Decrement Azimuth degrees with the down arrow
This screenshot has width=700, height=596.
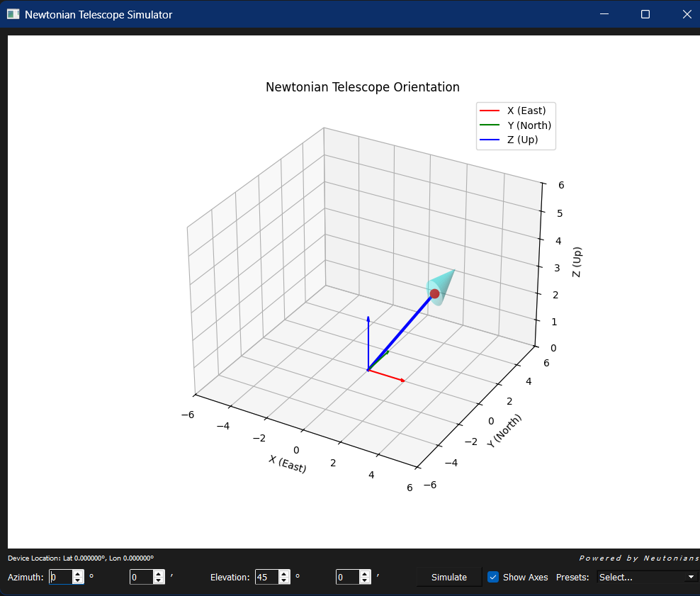[x=77, y=580]
